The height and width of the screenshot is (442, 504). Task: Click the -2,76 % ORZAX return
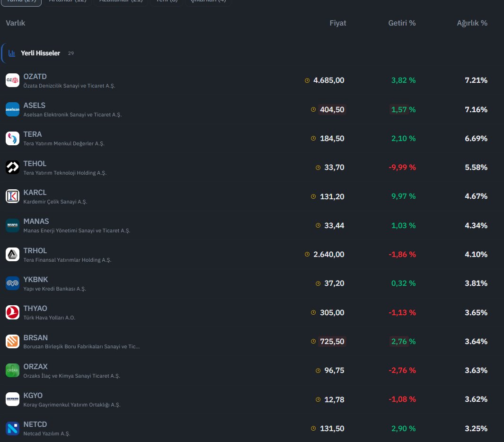click(402, 371)
